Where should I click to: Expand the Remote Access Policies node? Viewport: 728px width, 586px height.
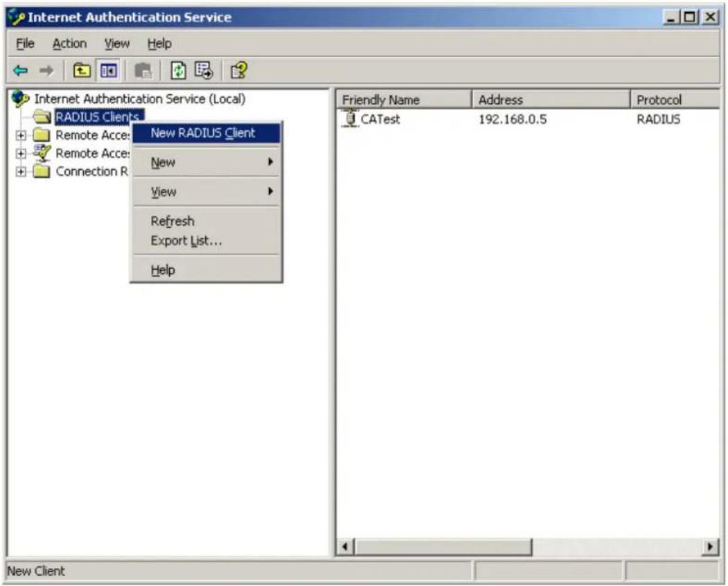pyautogui.click(x=20, y=153)
